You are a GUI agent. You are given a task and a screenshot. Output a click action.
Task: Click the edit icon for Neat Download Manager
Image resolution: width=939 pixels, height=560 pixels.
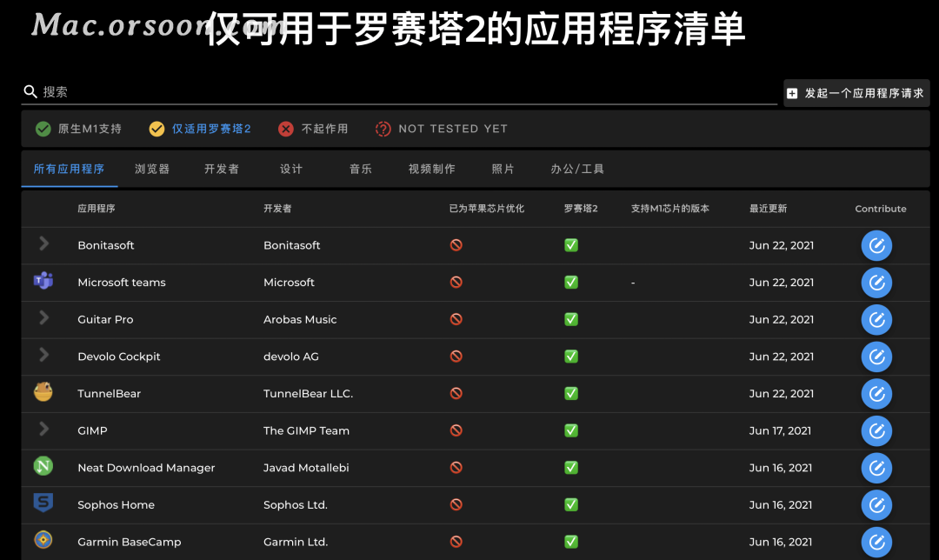click(x=876, y=468)
